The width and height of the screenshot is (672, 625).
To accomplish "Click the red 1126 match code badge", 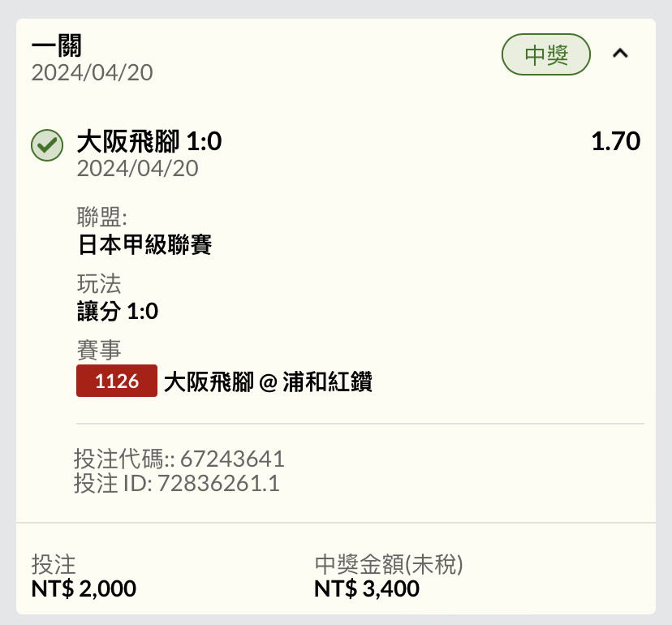I will (x=117, y=381).
